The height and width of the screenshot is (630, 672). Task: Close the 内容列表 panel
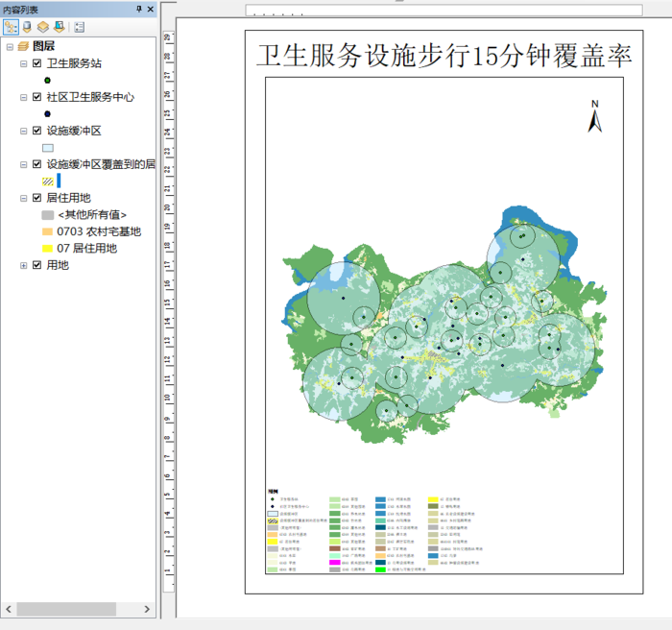pos(151,9)
